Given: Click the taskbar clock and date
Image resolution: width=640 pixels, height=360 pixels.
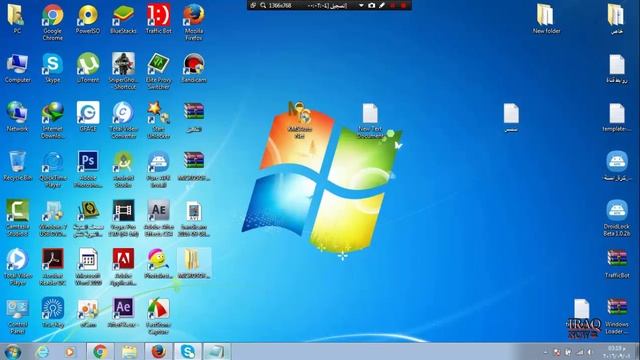Looking at the screenshot, I should (616, 352).
